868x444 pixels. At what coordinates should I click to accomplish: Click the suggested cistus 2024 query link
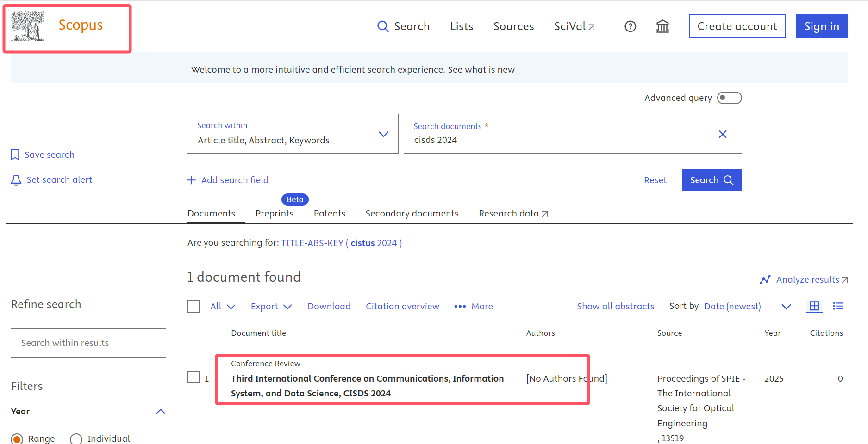click(342, 243)
